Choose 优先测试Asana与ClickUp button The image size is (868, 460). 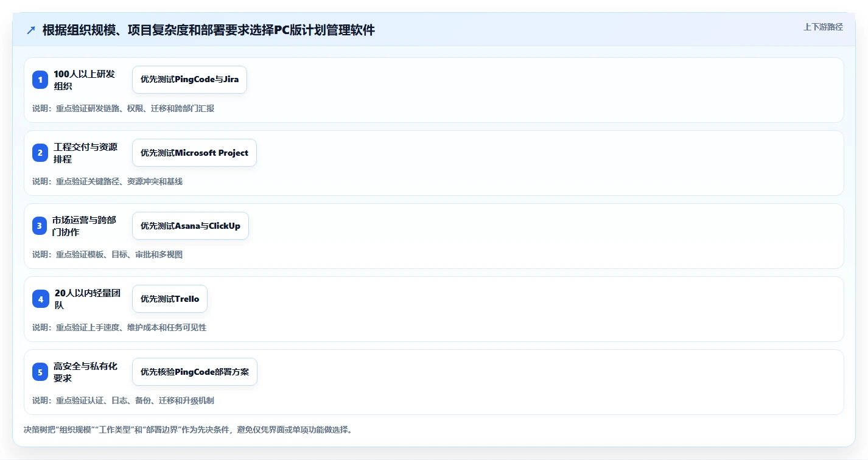coord(191,226)
